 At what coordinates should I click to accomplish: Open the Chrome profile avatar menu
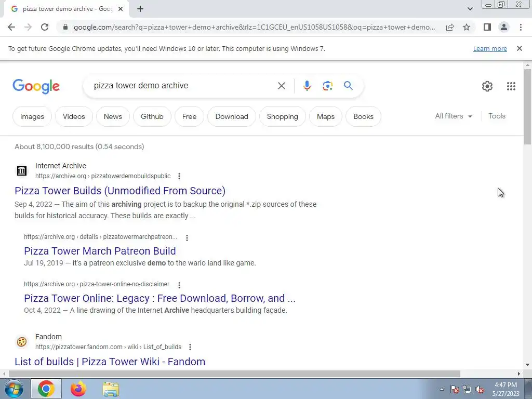click(504, 27)
